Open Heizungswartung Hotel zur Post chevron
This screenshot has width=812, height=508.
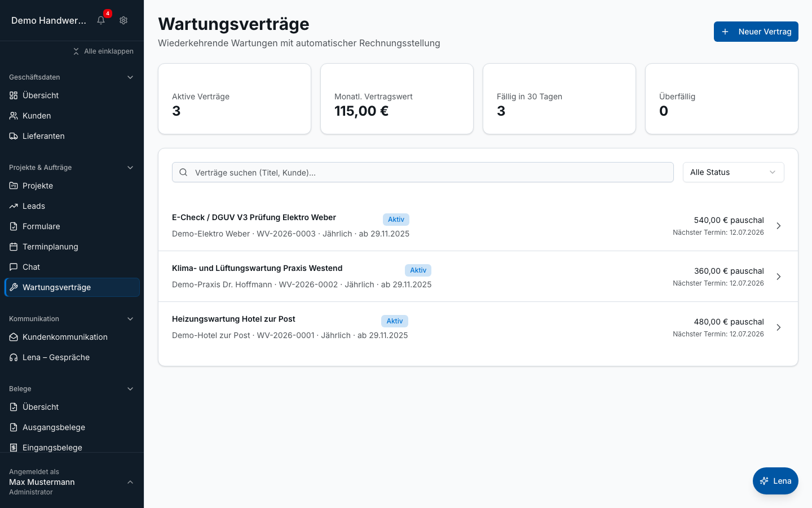pos(779,327)
